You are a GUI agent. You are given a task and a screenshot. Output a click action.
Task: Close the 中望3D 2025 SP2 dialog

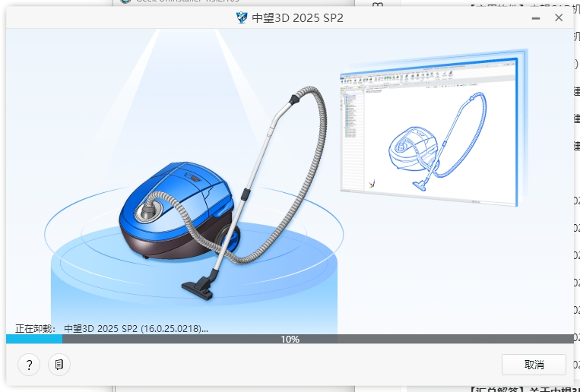[559, 17]
